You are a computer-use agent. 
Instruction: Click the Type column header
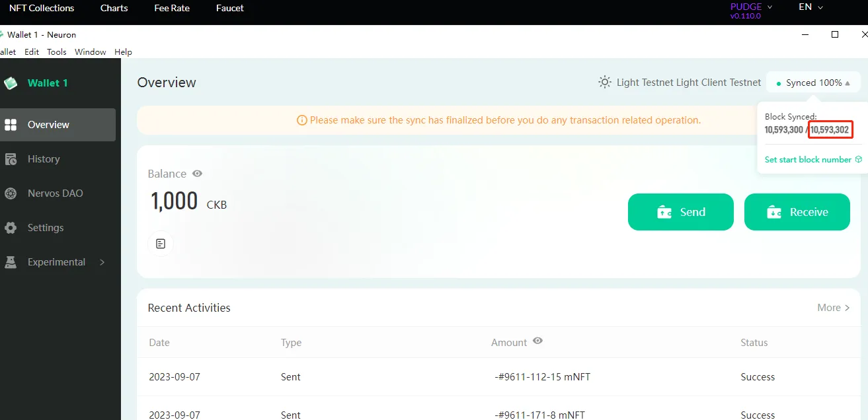(x=291, y=343)
